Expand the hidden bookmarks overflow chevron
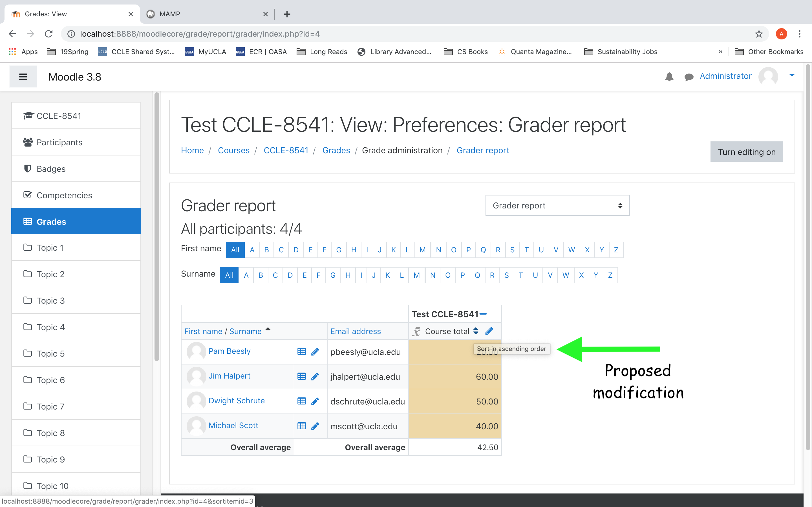Image resolution: width=812 pixels, height=507 pixels. 720,52
